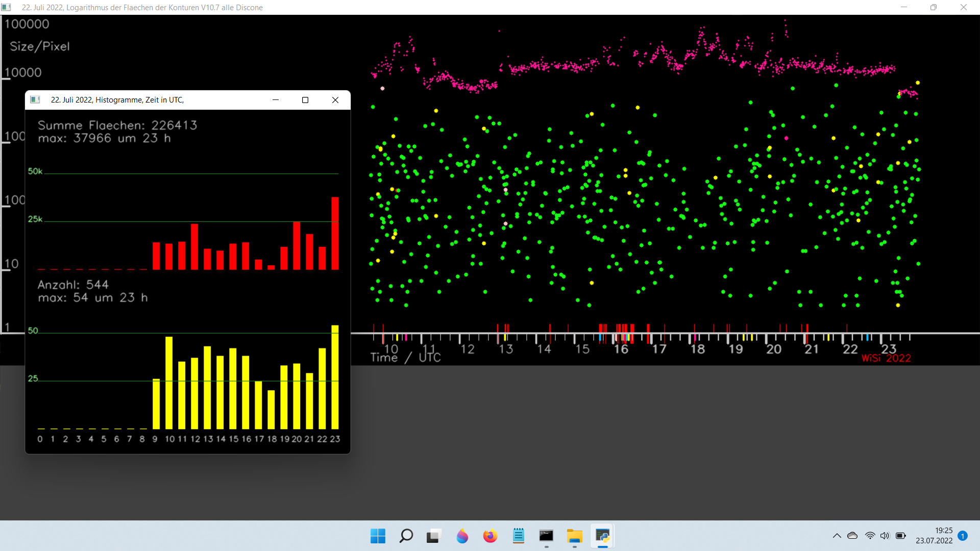Click the red 'WiSi 2022' text
Image resolution: width=980 pixels, height=551 pixels.
tap(887, 358)
